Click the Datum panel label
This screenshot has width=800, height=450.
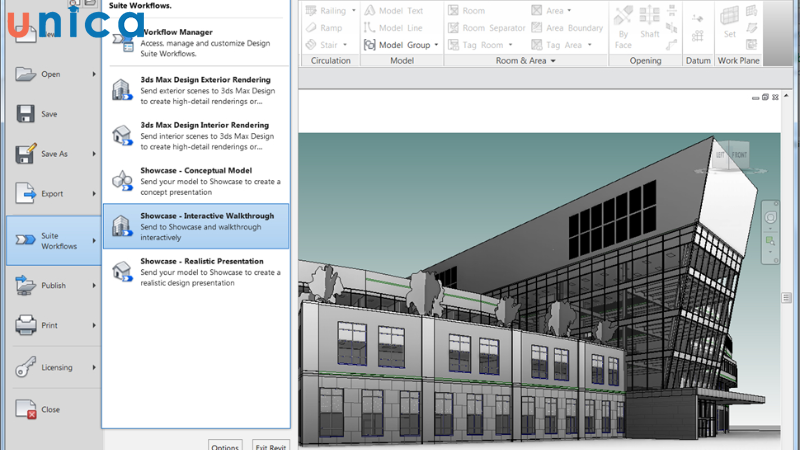[698, 61]
